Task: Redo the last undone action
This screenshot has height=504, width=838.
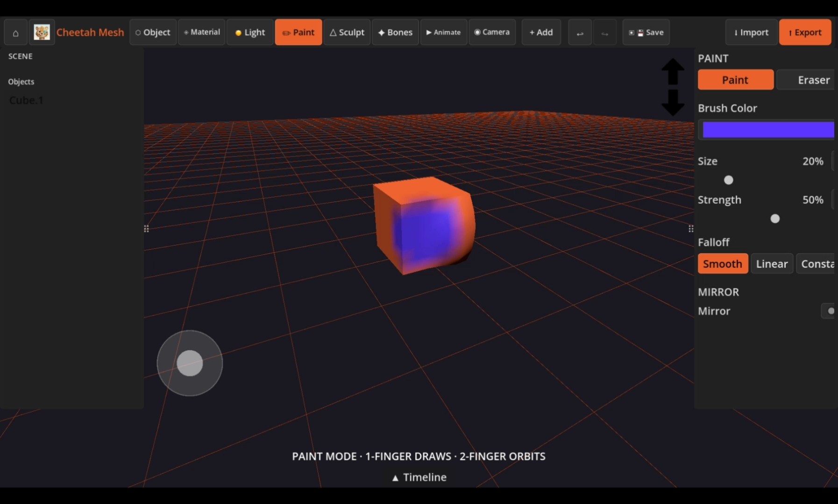Action: 605,32
